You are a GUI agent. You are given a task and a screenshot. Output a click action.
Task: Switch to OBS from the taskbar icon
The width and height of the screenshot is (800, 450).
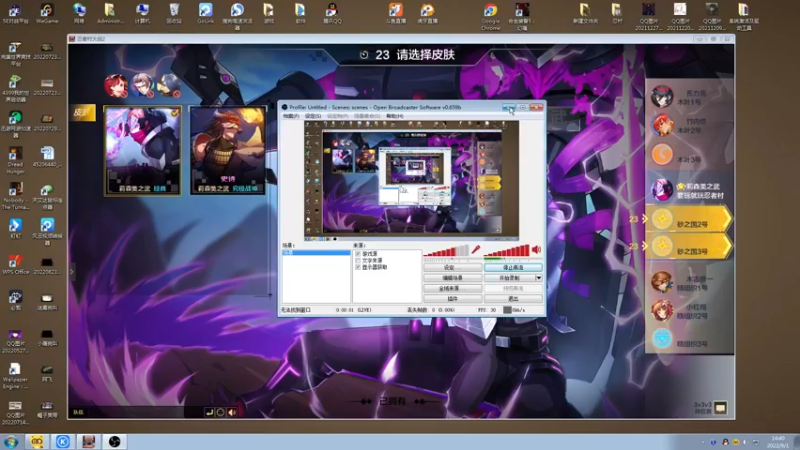pyautogui.click(x=114, y=441)
